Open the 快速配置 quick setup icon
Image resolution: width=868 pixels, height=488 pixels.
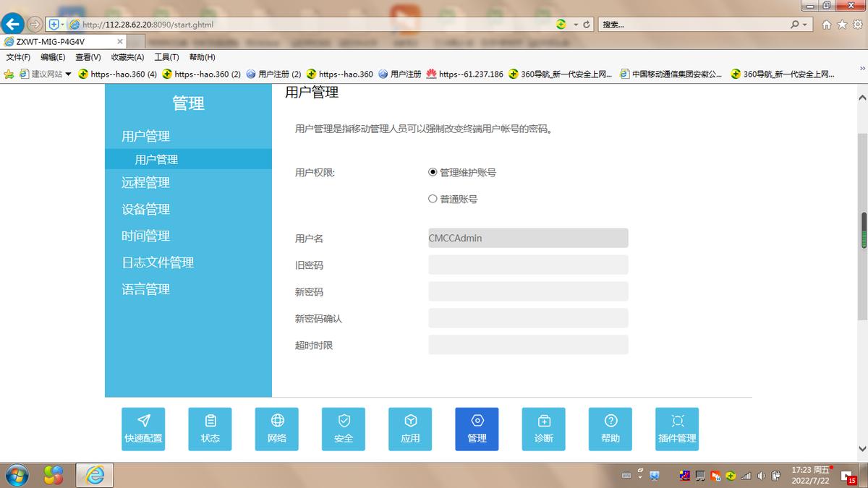143,428
